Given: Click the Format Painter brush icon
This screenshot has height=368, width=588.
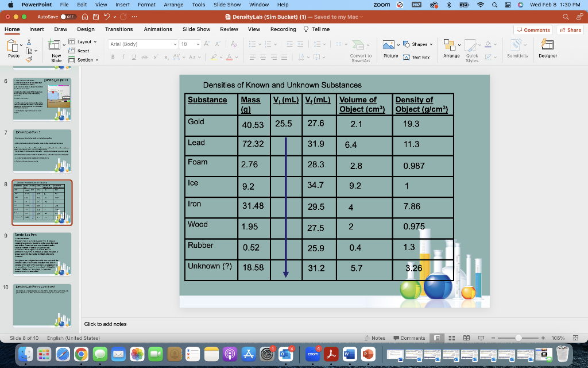Looking at the screenshot, I should (29, 59).
